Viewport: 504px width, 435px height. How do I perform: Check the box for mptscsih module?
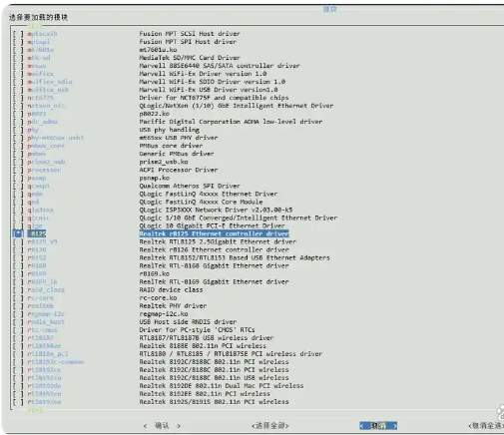tap(18, 34)
